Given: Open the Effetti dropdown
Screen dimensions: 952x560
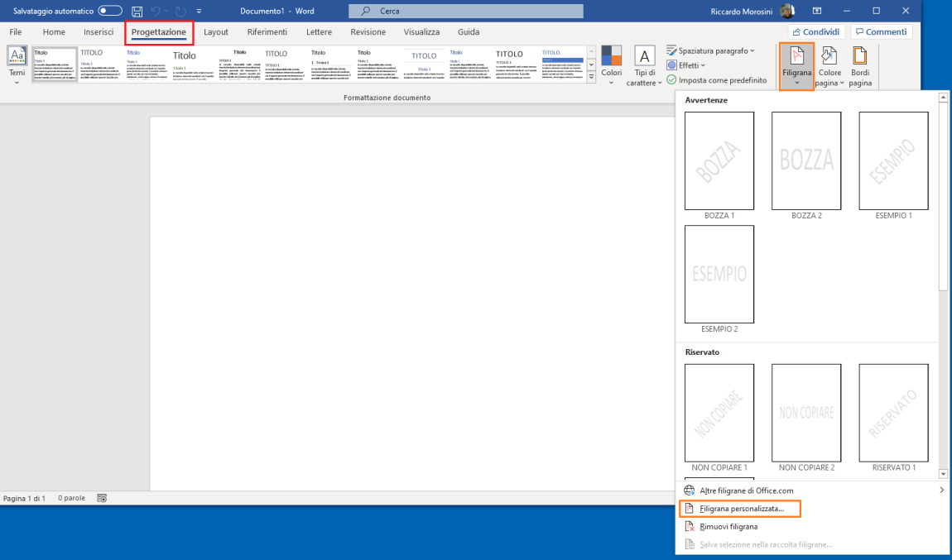Looking at the screenshot, I should point(686,65).
